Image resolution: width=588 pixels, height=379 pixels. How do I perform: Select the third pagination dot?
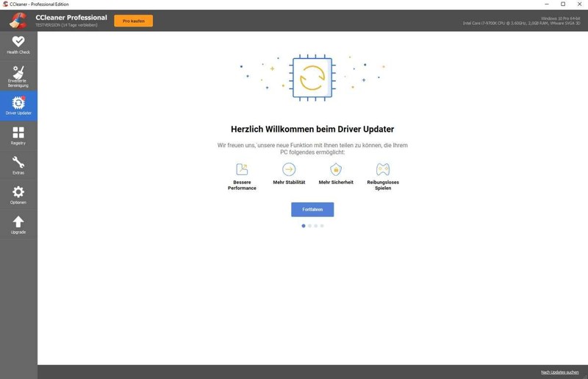point(316,226)
